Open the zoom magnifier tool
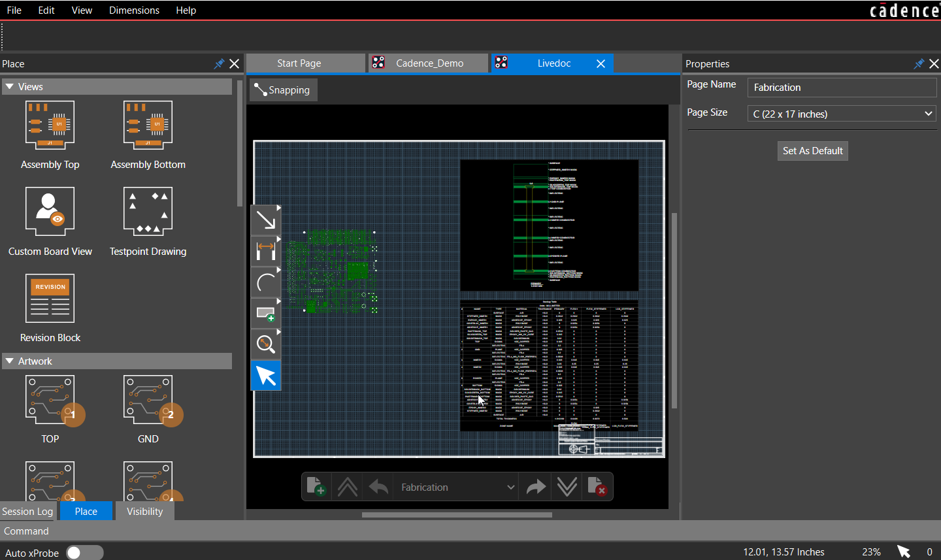The image size is (941, 560). pos(266,344)
